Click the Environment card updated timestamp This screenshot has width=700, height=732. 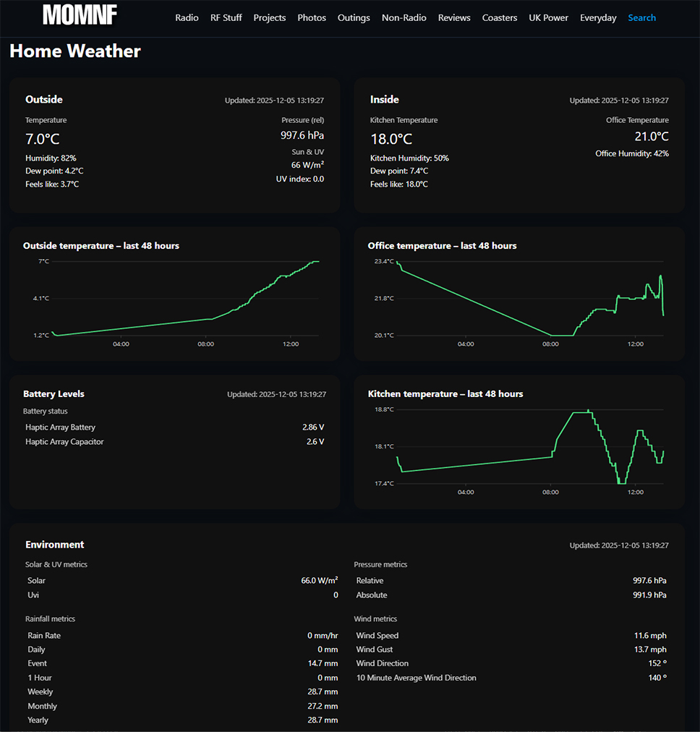618,545
